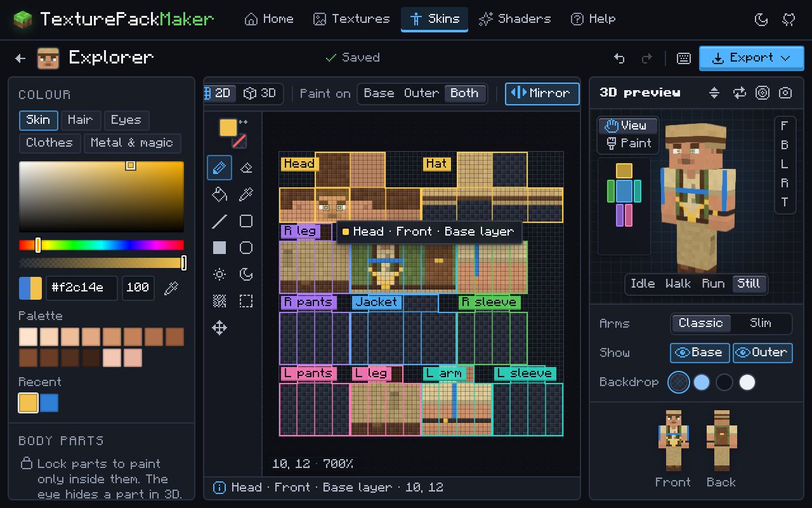The image size is (812, 508).
Task: Switch to Hair colour tab
Action: pyautogui.click(x=80, y=120)
